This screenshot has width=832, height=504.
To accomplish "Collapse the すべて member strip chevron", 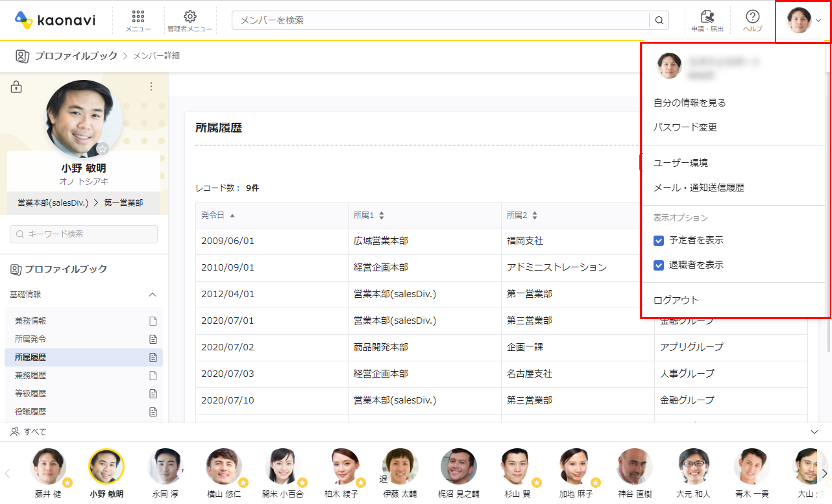I will [814, 432].
